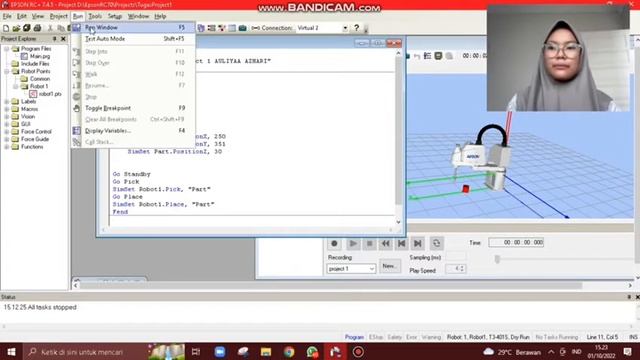Select Display Variables menu entry
The width and height of the screenshot is (640, 360).
(x=133, y=131)
